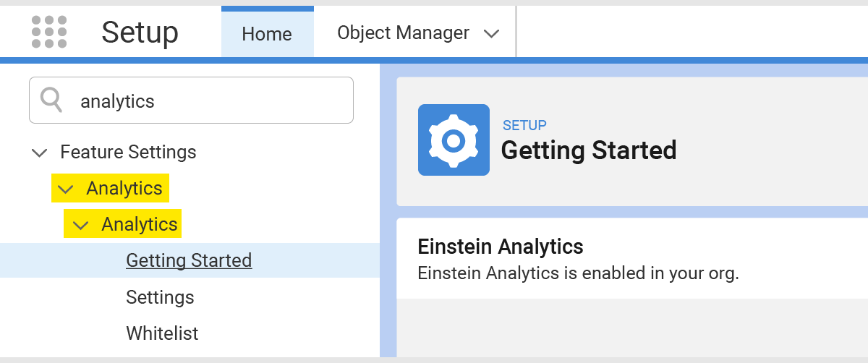Expand the Object Manager dropdown arrow
Viewport: 868px width, 363px height.
click(491, 34)
